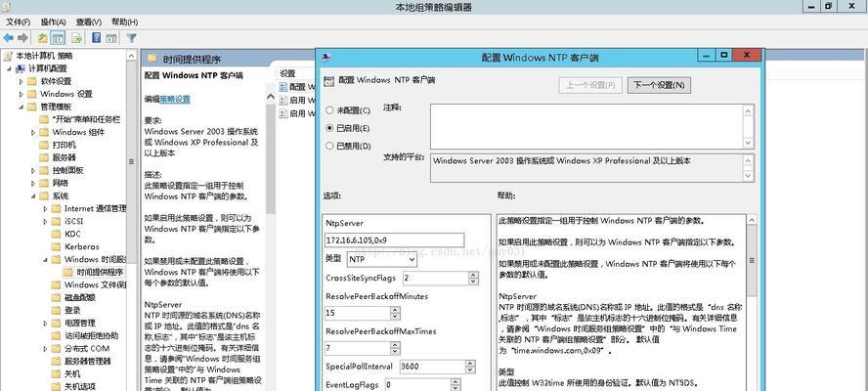Screen dimensions: 868x391
Task: Click the blue Help question mark icon
Action: pos(97,38)
